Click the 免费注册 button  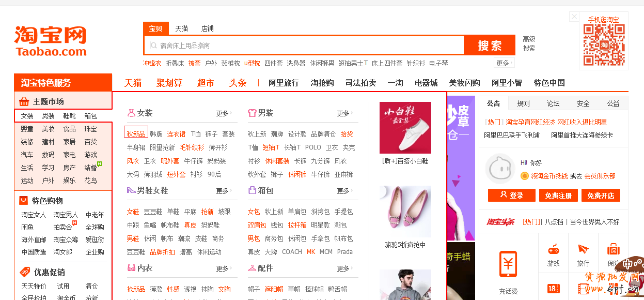tap(558, 195)
